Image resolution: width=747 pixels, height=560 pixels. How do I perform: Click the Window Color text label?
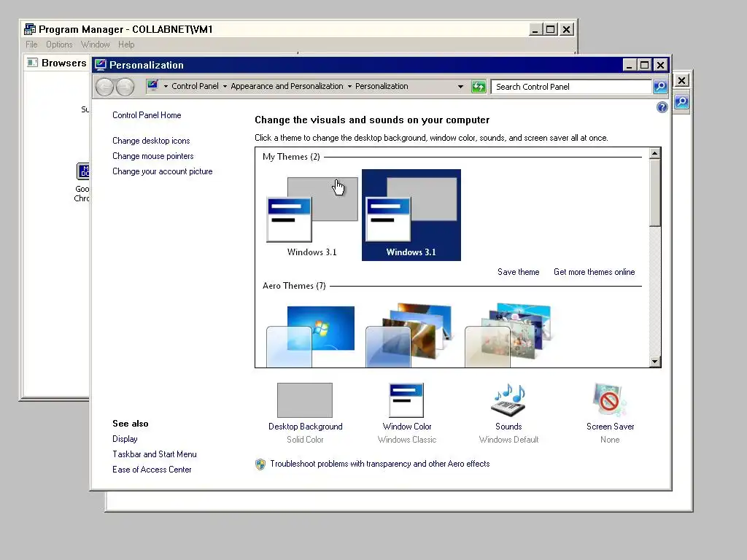click(x=407, y=427)
